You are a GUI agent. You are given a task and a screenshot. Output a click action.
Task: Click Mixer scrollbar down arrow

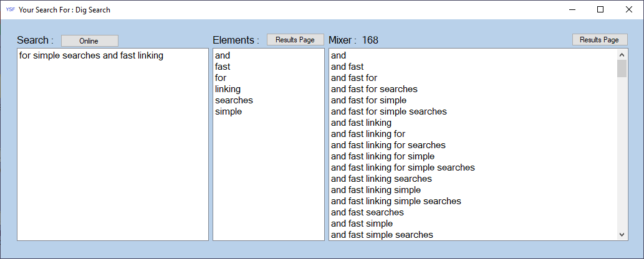(622, 234)
